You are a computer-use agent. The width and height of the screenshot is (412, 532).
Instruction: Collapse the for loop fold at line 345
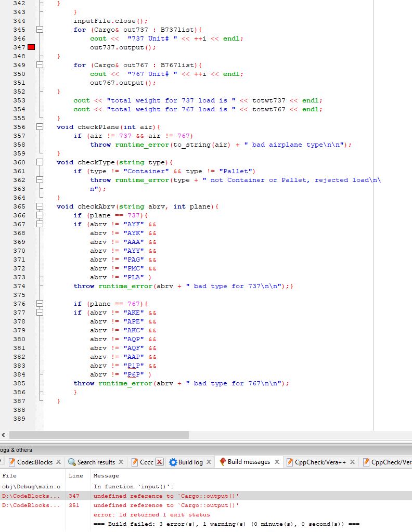tap(40, 30)
